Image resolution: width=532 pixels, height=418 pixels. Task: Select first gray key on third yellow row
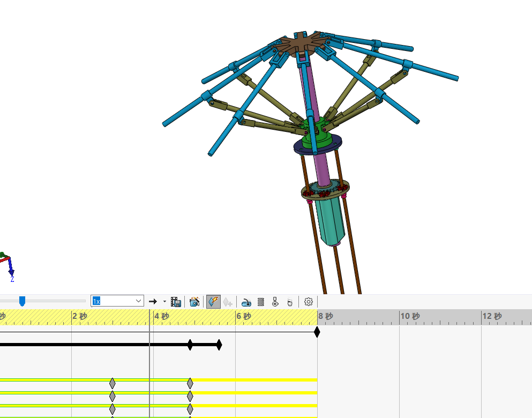point(113,409)
